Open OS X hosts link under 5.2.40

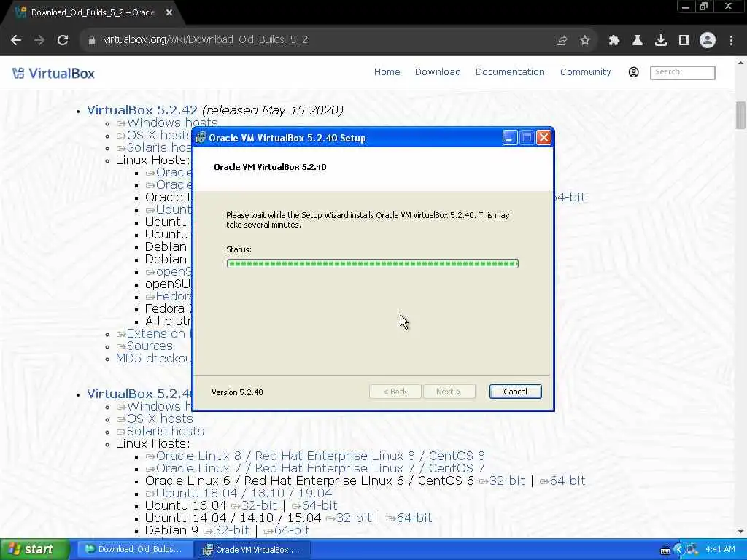(x=155, y=419)
